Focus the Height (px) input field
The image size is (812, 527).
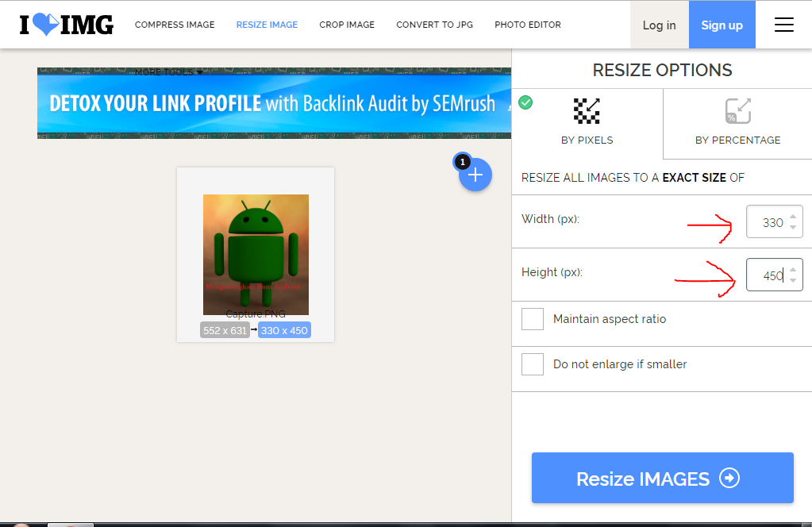click(x=774, y=275)
